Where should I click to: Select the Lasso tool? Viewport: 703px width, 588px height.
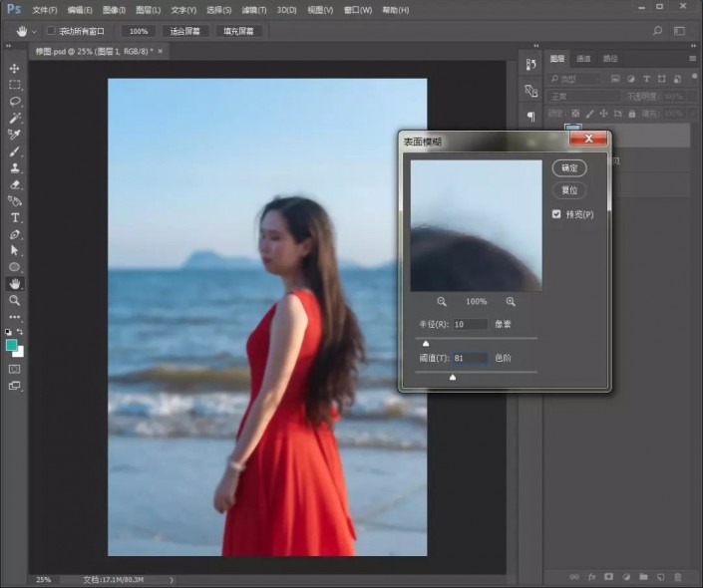[14, 102]
